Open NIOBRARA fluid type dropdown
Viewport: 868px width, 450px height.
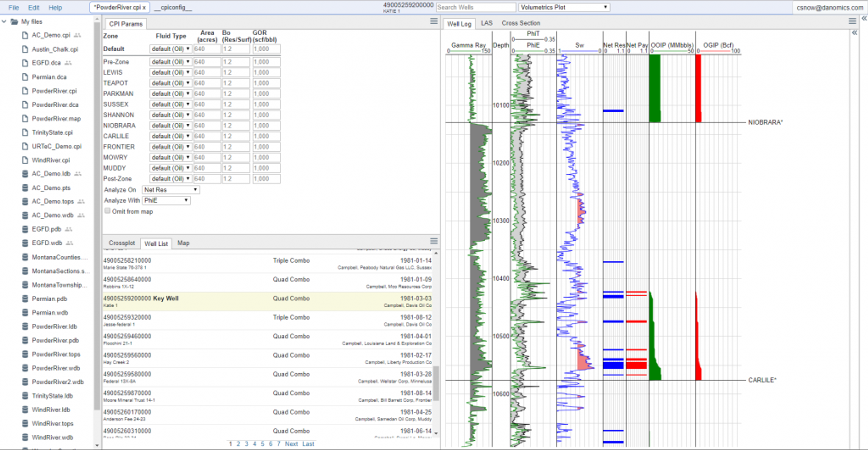coord(170,125)
